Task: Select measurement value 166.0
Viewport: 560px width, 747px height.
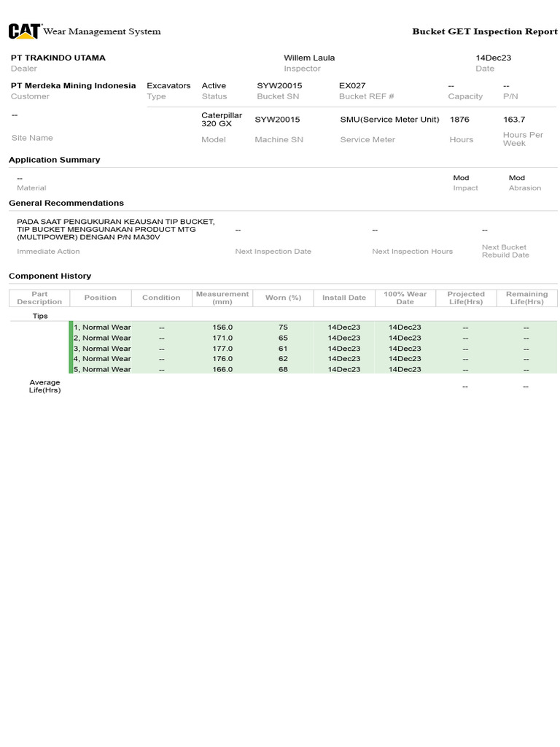Action: click(x=222, y=369)
